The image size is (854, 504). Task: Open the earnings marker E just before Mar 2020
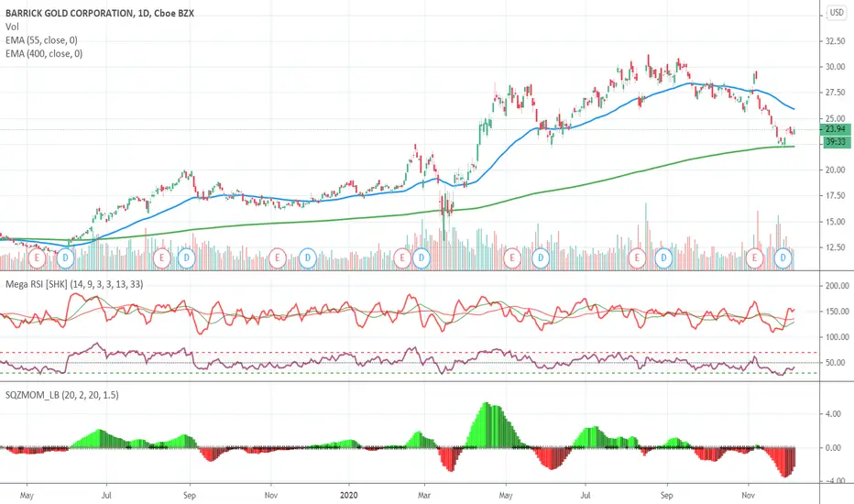click(402, 257)
